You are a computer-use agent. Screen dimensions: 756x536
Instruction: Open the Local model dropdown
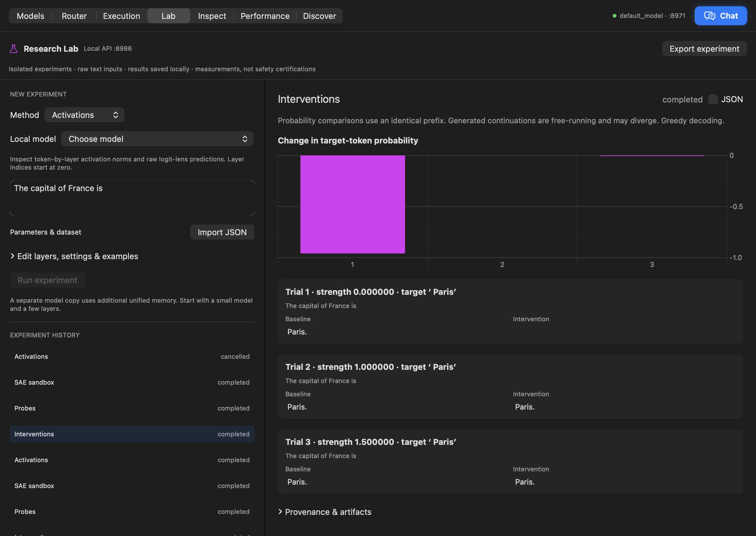pyautogui.click(x=157, y=139)
